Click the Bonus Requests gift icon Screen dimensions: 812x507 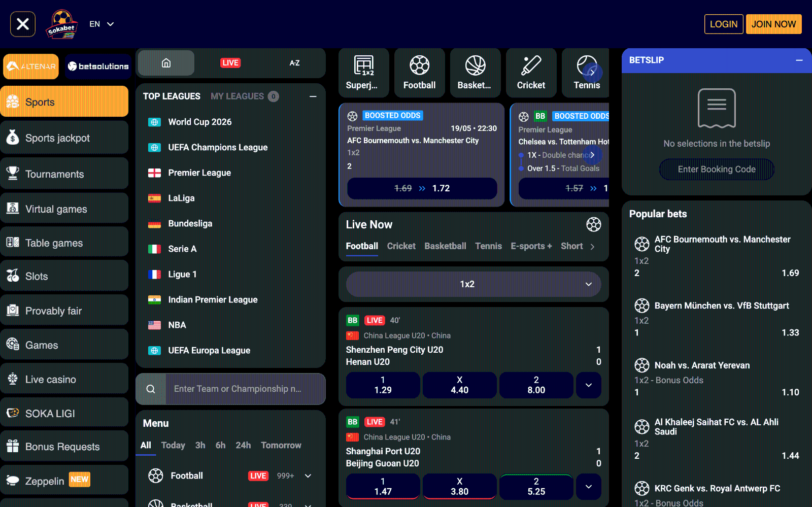[x=13, y=446]
